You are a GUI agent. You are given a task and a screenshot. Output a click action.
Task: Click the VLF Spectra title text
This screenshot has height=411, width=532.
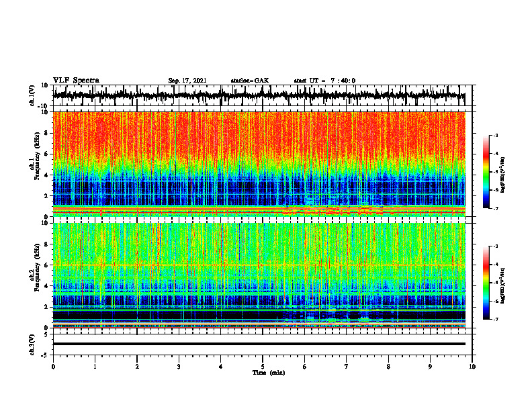(x=77, y=81)
